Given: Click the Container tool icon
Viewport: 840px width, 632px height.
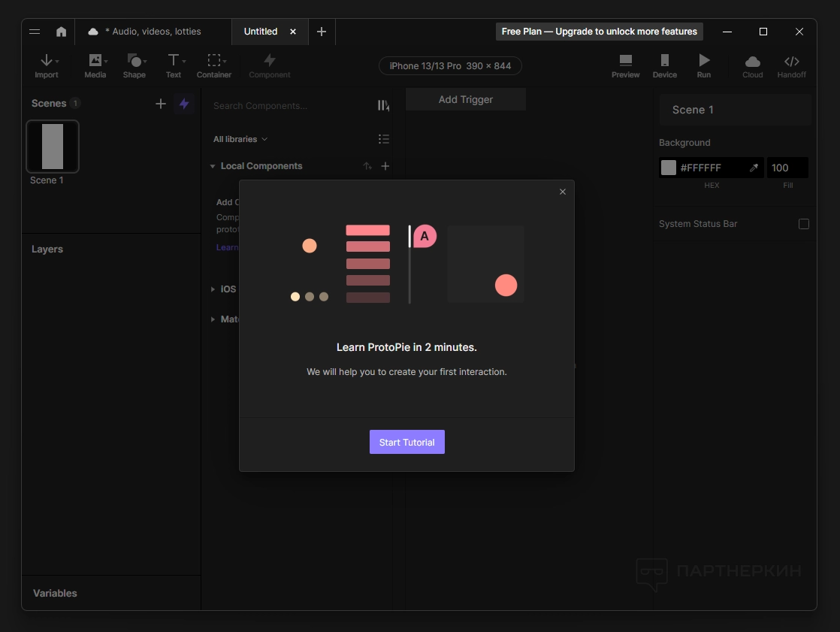Looking at the screenshot, I should [214, 62].
